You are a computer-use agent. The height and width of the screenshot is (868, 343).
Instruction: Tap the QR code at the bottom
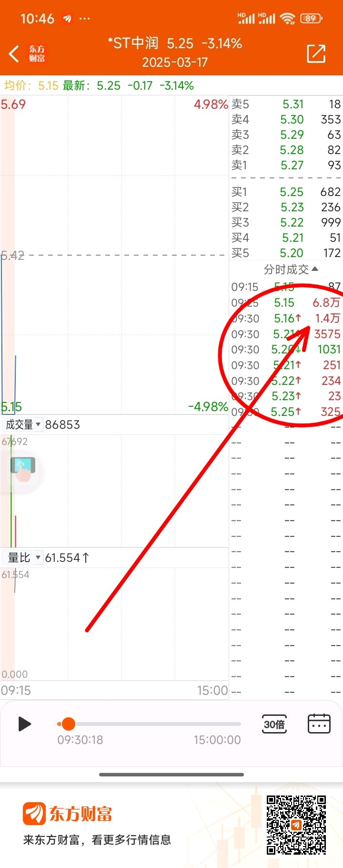[296, 825]
